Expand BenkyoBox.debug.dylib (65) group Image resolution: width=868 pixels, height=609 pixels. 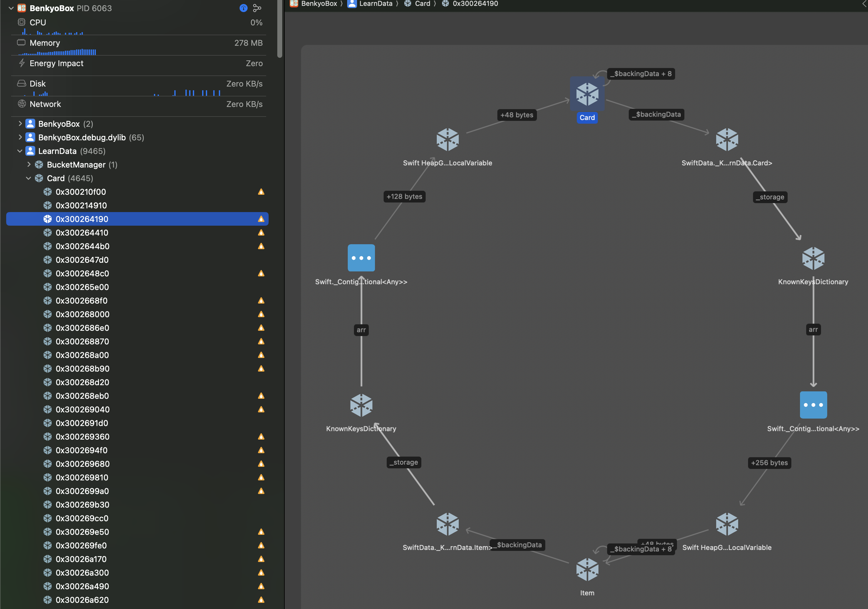click(x=20, y=137)
